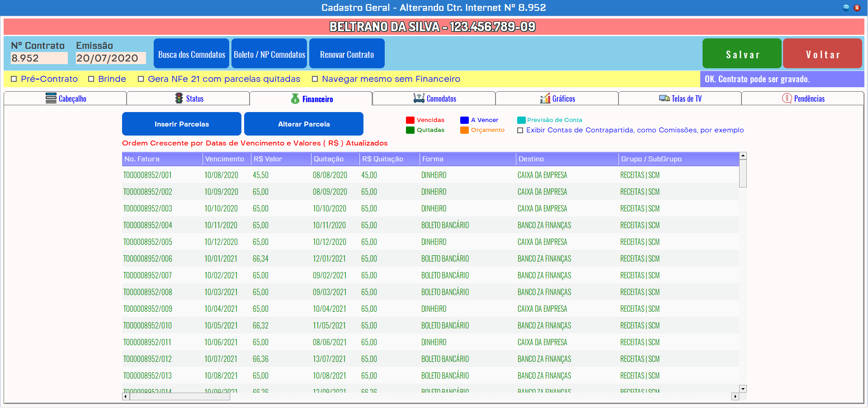The width and height of the screenshot is (868, 408).
Task: Click value 45,00 in R$ Quitação column
Action: coord(369,175)
